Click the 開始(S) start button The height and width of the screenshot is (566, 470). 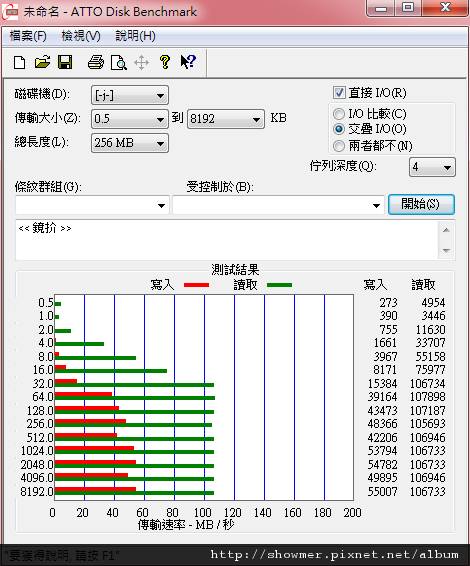click(x=421, y=205)
